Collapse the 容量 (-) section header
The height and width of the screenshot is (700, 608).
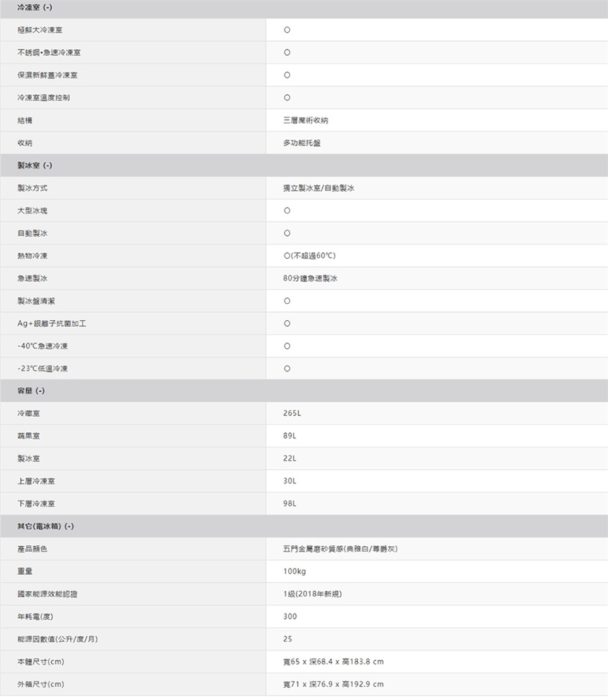click(x=31, y=391)
